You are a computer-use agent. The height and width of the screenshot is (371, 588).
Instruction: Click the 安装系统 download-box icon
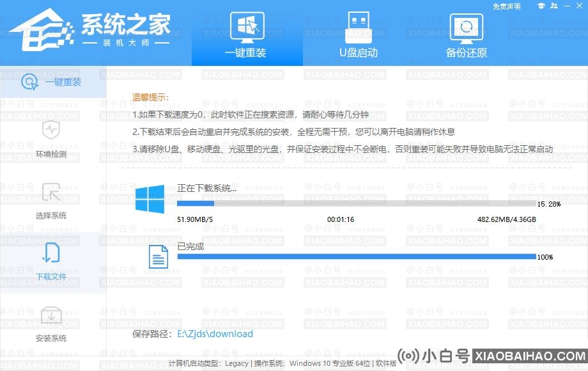(51, 315)
